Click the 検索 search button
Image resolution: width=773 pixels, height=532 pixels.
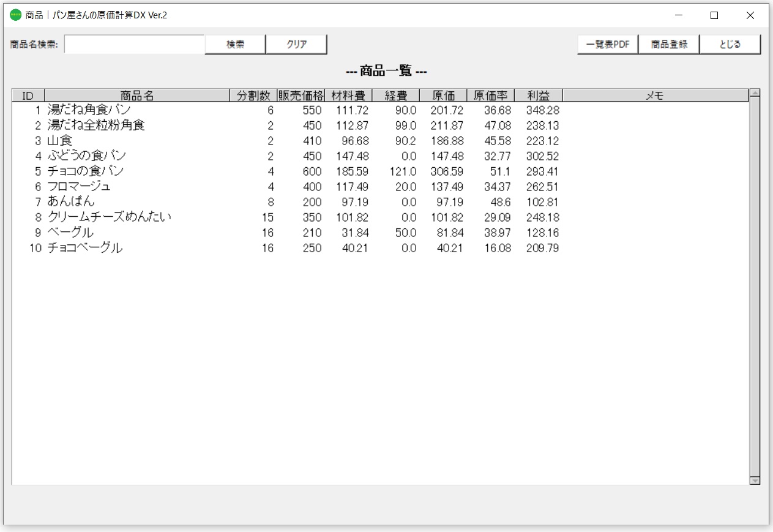(x=235, y=43)
